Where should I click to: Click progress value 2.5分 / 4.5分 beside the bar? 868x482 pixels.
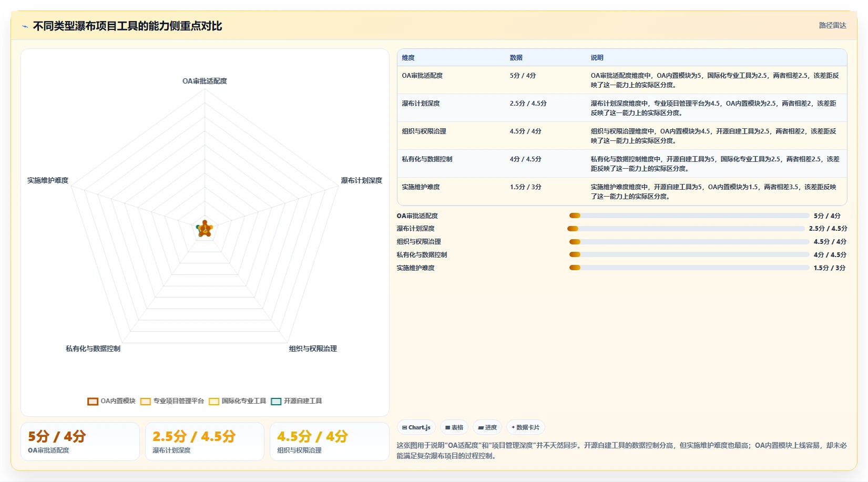828,229
